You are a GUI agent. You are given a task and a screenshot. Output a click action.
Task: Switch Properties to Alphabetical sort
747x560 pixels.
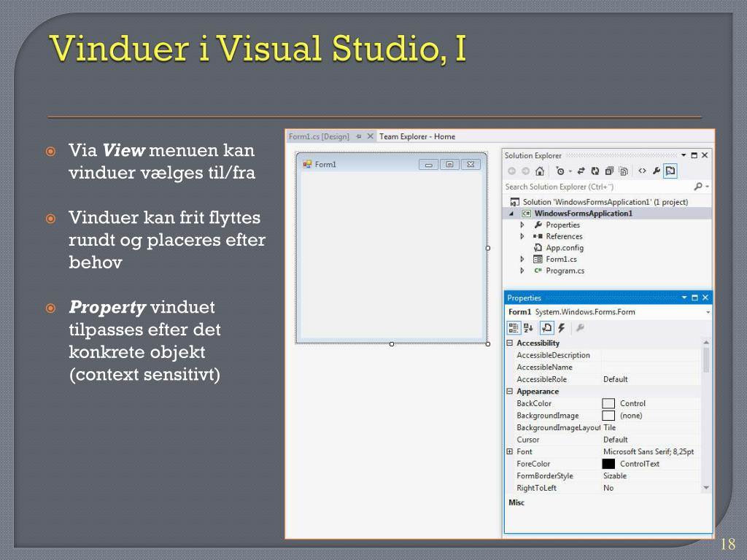point(528,327)
